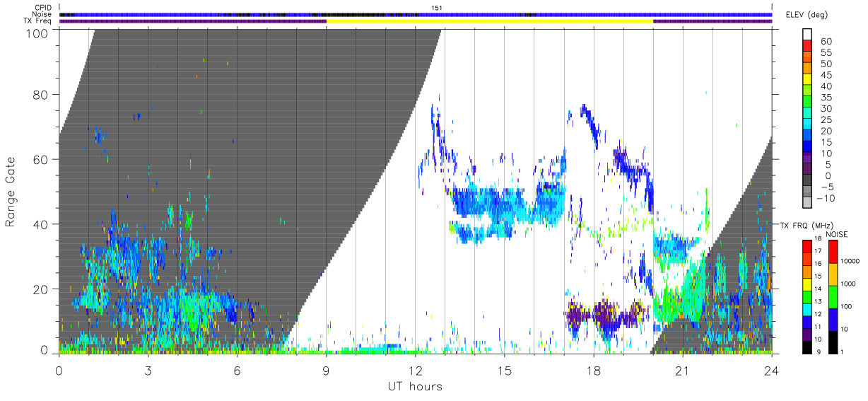Image resolution: width=868 pixels, height=401 pixels.
Task: Pick the red top swatch of NOISE legend
Action: click(x=833, y=252)
